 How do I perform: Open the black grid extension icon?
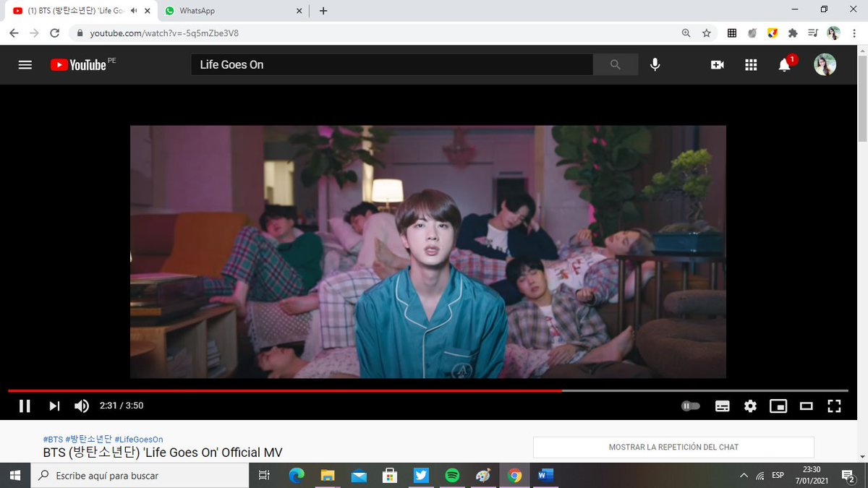tap(732, 33)
